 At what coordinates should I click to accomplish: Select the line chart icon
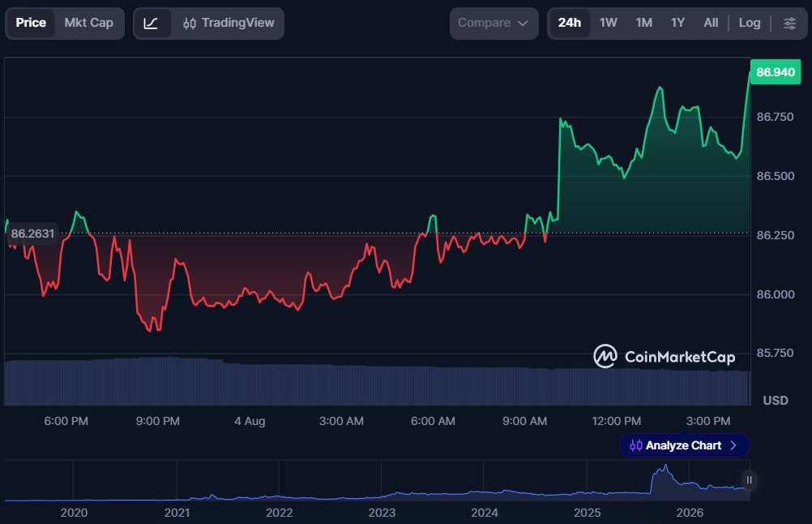coord(151,24)
